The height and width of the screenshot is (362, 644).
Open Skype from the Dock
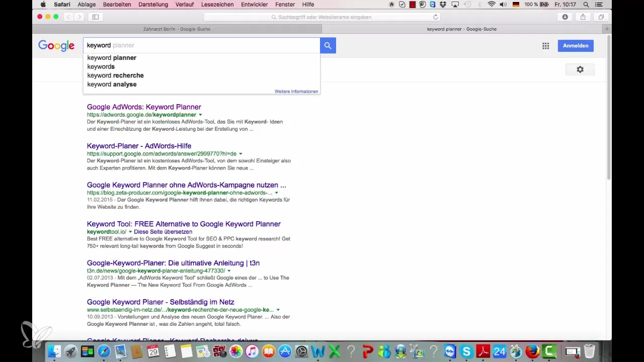[x=466, y=351]
